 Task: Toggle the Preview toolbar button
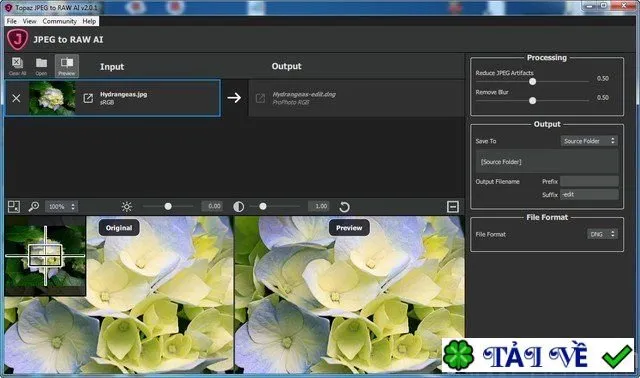(x=67, y=66)
